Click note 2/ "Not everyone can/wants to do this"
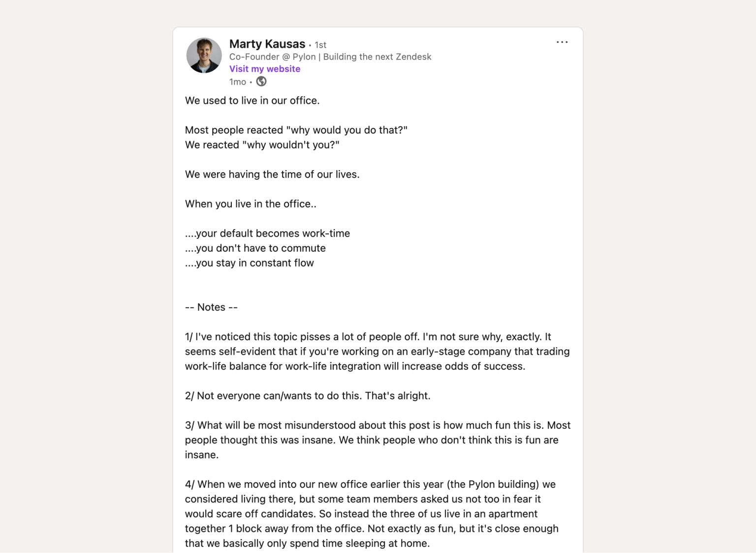The width and height of the screenshot is (756, 553). [x=308, y=396]
